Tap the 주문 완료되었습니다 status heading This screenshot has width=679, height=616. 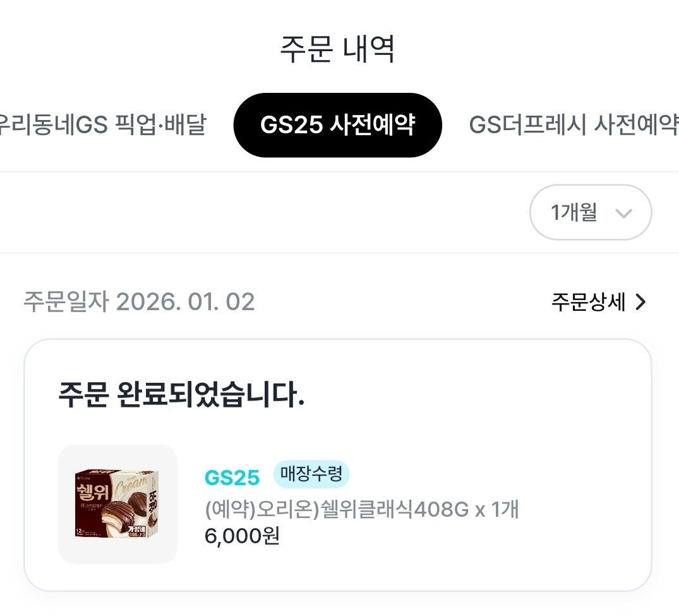(x=181, y=396)
